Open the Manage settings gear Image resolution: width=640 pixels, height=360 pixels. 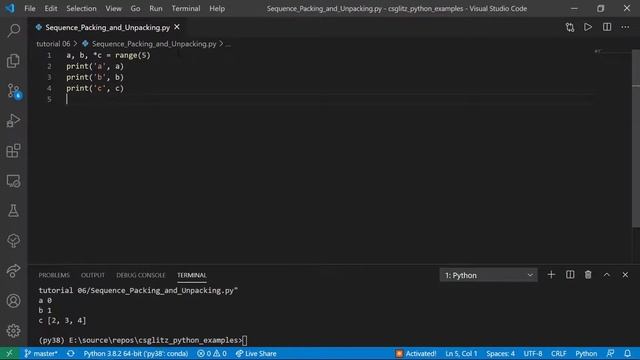point(13,331)
